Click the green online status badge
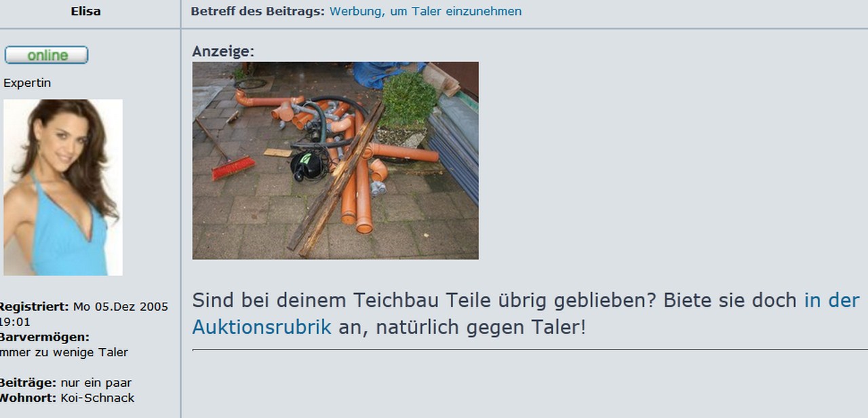This screenshot has width=868, height=418. point(46,55)
